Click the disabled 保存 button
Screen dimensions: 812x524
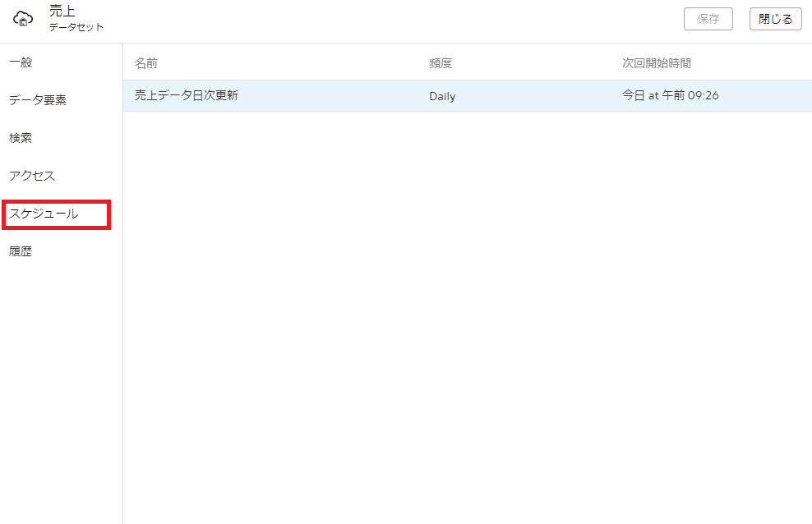click(x=708, y=19)
